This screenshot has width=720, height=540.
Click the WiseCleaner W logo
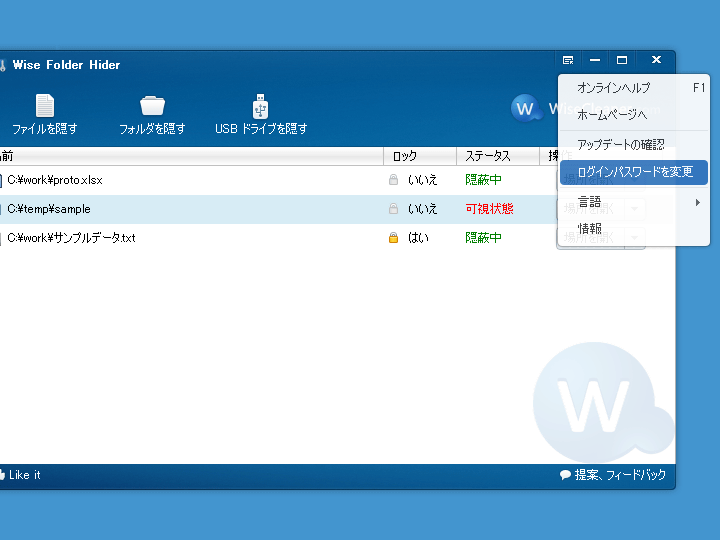526,108
